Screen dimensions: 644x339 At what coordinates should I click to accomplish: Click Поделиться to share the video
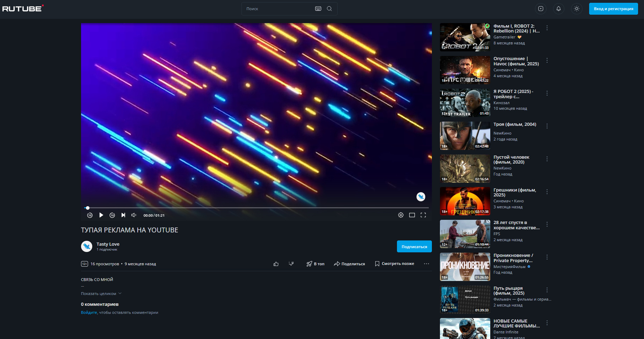point(349,264)
